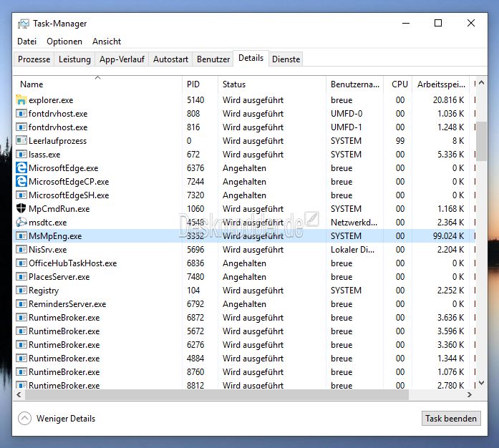Click the Task-Manager title bar icon

tap(23, 24)
